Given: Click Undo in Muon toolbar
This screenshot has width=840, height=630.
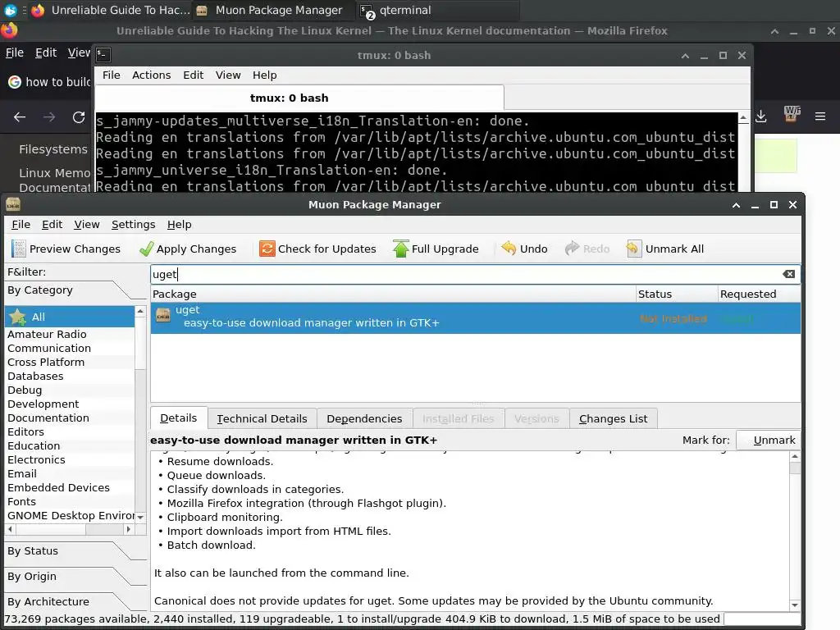Looking at the screenshot, I should point(524,249).
